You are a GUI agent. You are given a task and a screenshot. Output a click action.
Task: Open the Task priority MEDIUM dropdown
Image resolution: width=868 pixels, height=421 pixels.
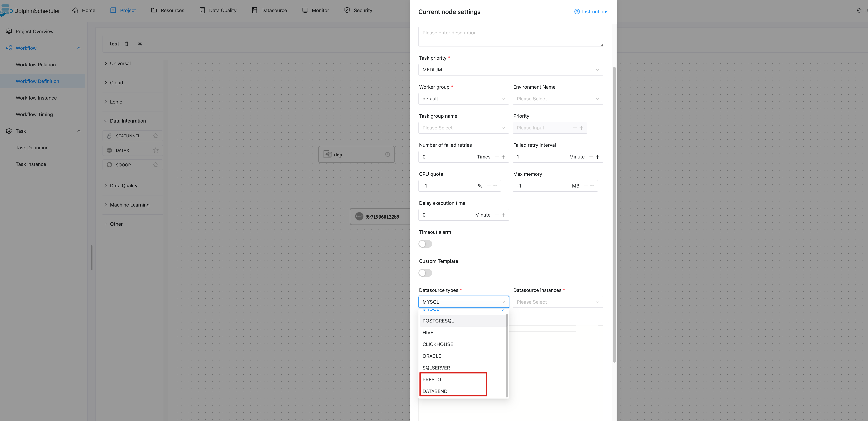pos(511,70)
